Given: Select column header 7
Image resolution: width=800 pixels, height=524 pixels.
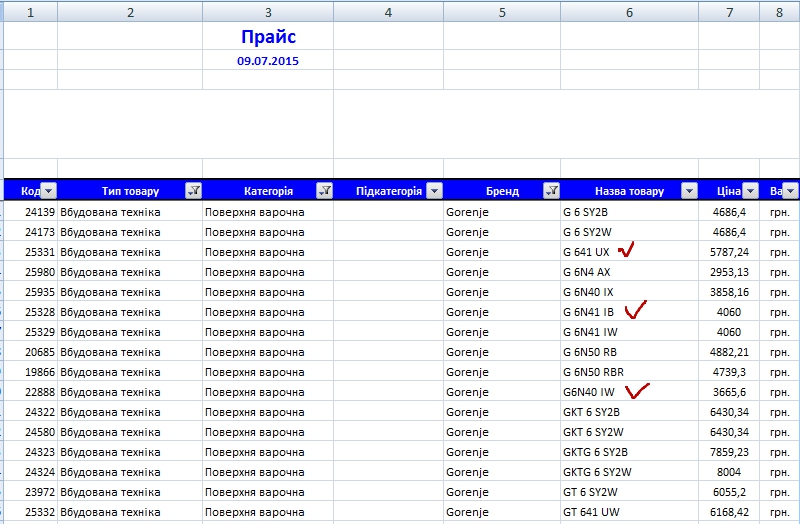Looking at the screenshot, I should (729, 12).
